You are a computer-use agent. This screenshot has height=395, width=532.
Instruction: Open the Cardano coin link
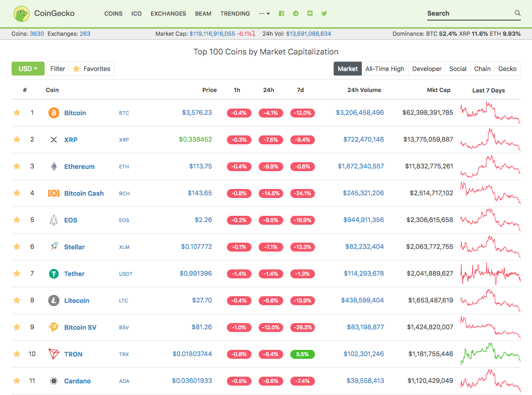[77, 381]
